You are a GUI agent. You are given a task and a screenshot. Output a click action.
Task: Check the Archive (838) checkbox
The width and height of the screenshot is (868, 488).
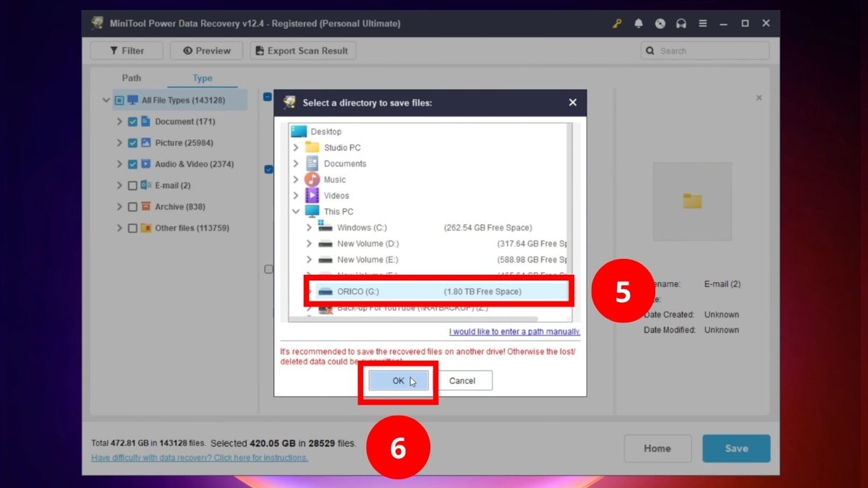click(x=132, y=207)
